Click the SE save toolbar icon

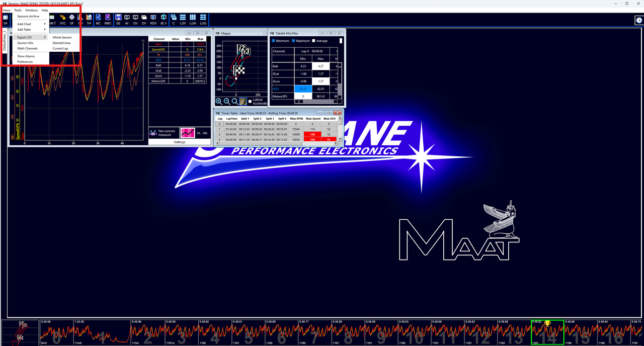tap(118, 20)
